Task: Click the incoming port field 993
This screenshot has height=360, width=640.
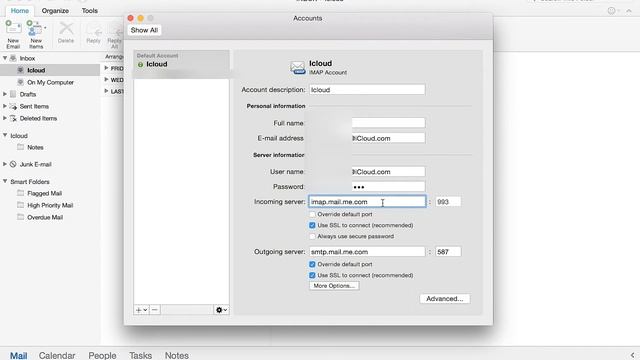Action: 448,202
